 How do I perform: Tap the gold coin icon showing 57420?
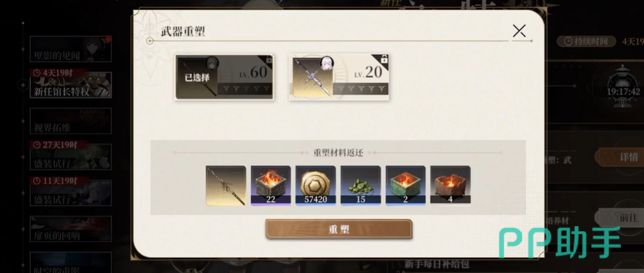point(315,186)
